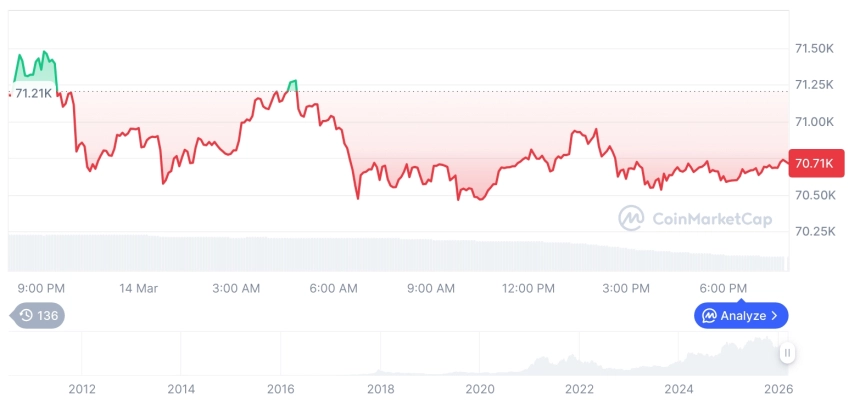Click the green price peak at chart start
Image resolution: width=860 pixels, height=401 pixels.
pyautogui.click(x=43, y=56)
